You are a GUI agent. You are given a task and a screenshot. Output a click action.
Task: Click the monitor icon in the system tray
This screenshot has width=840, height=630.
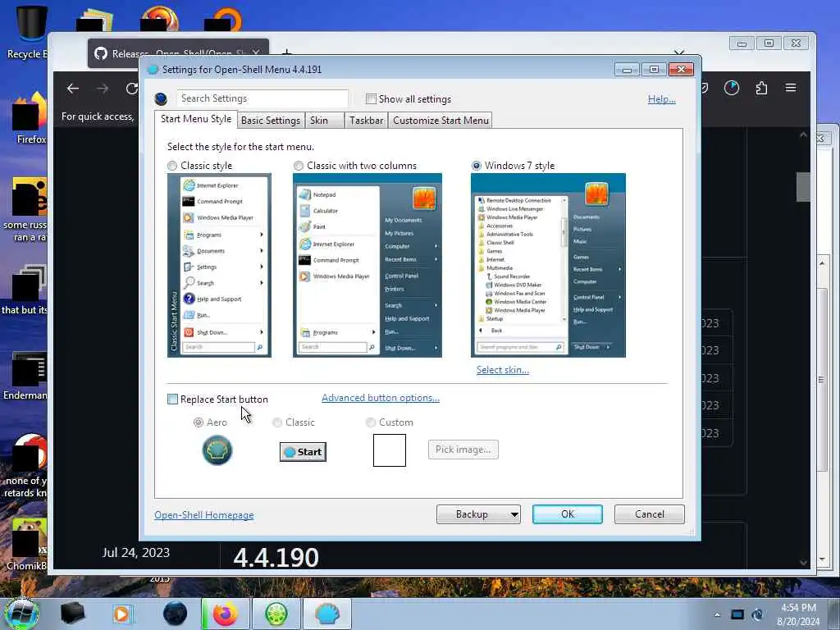click(737, 614)
